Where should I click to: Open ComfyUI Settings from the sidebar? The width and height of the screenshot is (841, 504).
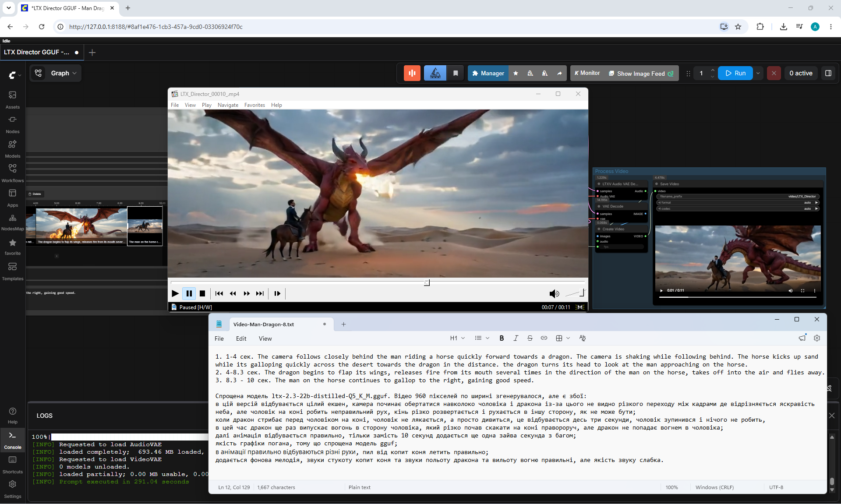12,489
